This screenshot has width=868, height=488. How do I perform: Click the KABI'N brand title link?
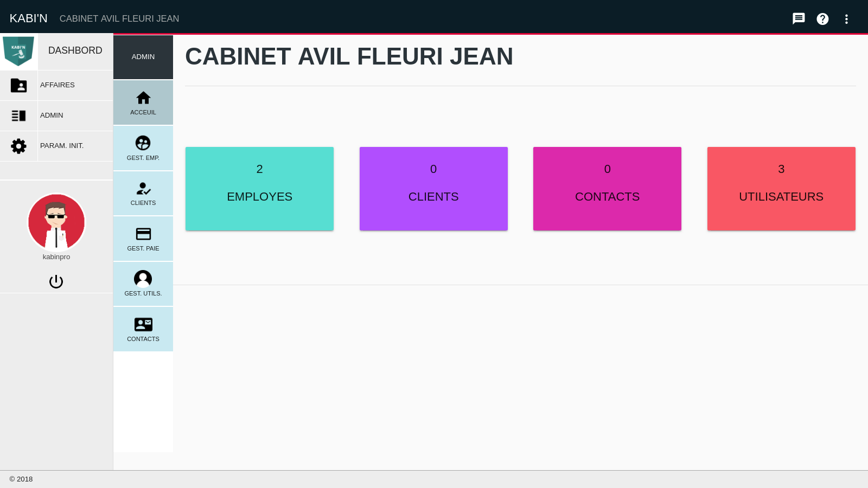click(29, 18)
